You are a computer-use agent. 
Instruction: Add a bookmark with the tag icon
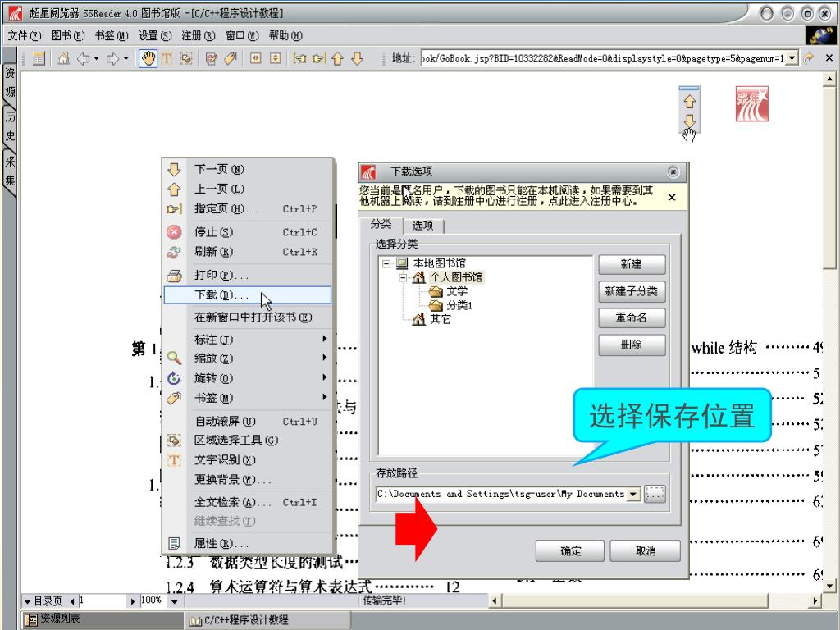coord(231,58)
